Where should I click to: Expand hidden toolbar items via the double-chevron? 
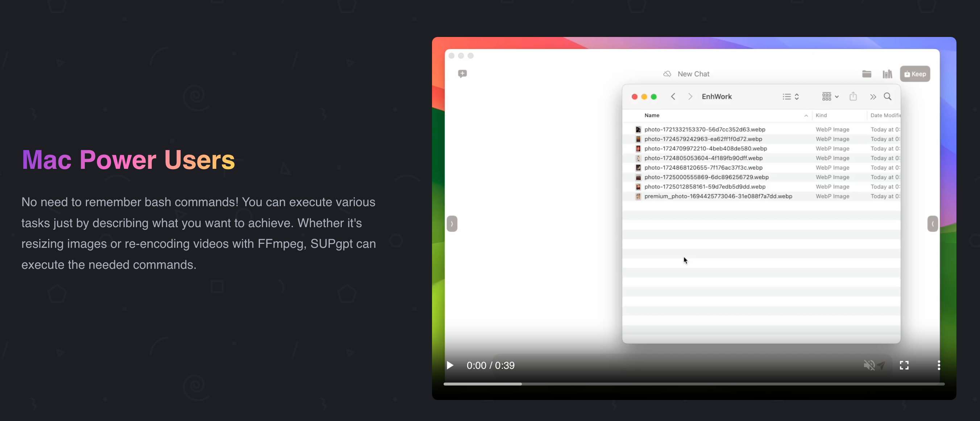tap(873, 97)
